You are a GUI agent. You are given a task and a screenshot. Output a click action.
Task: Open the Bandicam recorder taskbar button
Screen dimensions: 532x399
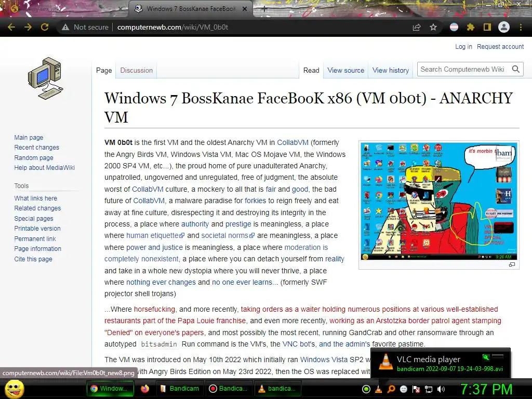click(229, 389)
